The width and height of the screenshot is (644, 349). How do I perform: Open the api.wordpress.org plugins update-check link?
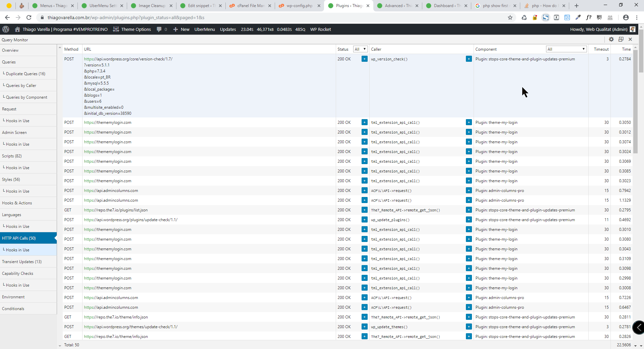pyautogui.click(x=130, y=220)
